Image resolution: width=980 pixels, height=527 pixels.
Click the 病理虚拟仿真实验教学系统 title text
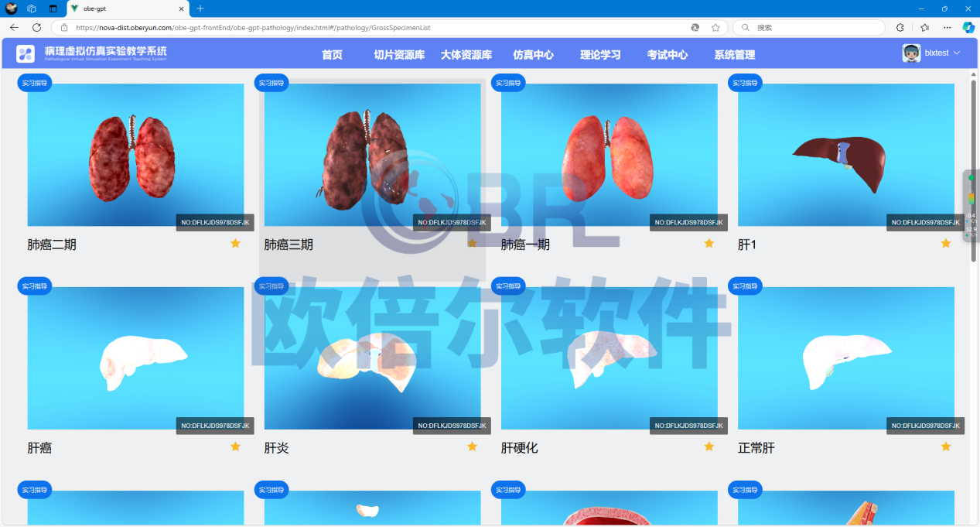coord(105,51)
